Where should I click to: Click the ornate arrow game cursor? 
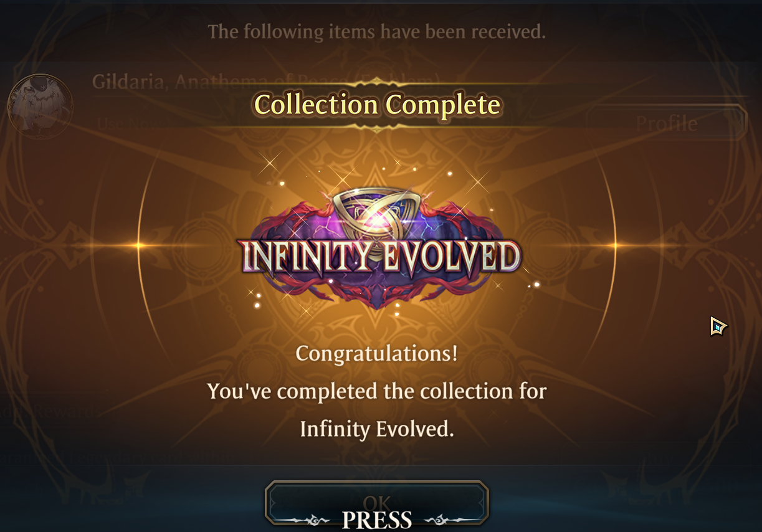[x=718, y=326]
